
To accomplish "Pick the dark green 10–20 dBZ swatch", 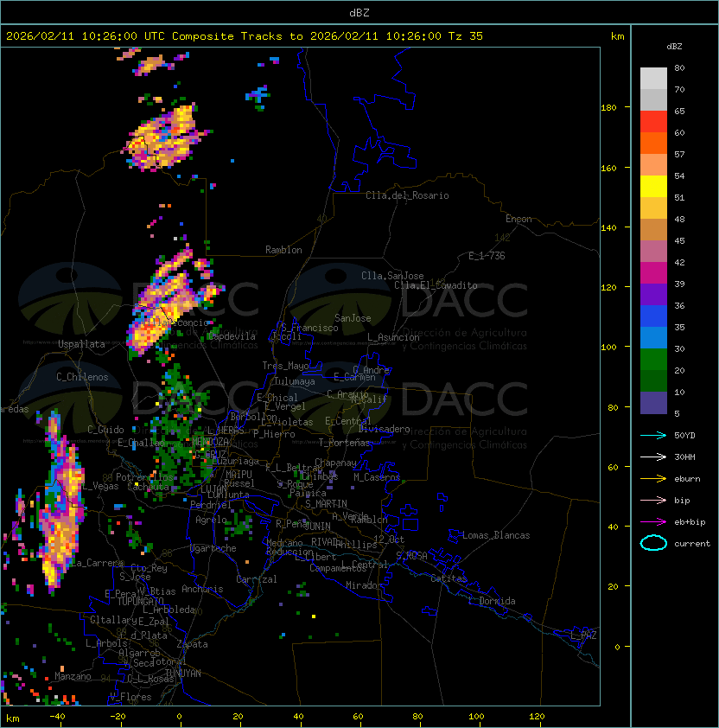I will [653, 380].
